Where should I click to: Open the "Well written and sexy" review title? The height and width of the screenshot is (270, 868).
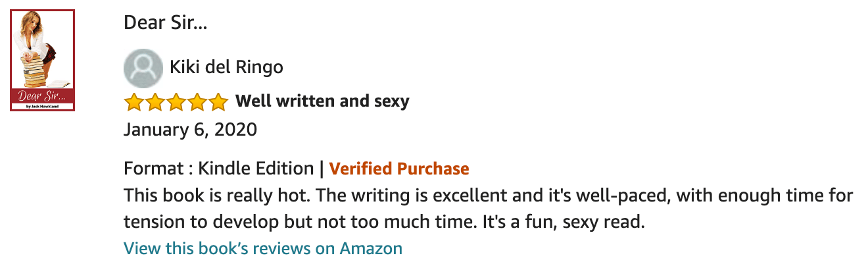322,101
